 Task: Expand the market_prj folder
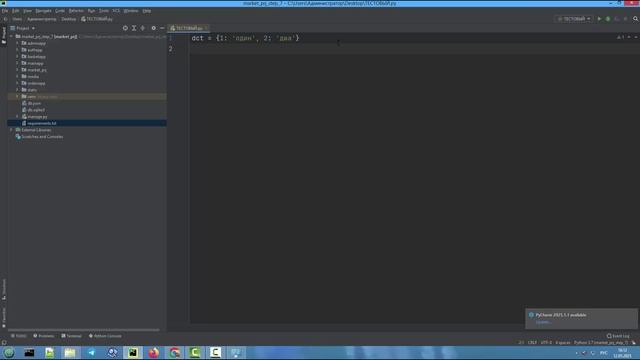click(17, 70)
